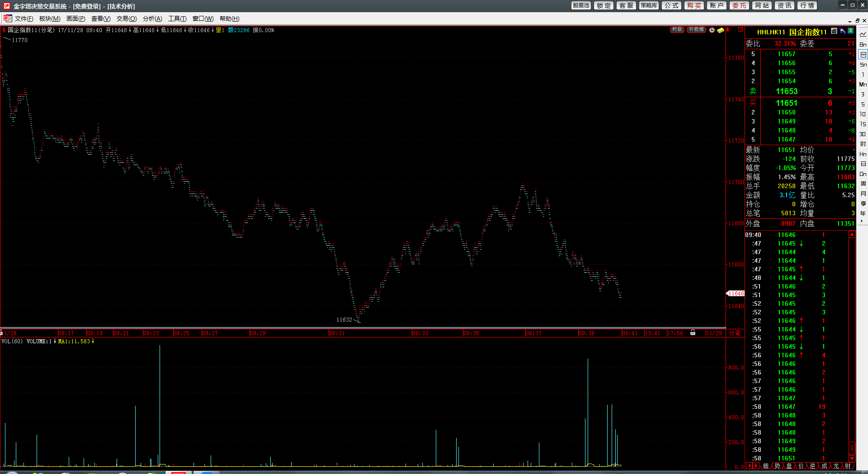Screen dimensions: 868x474
Task: Collapse the period sidebar with left arrow
Action: click(862, 221)
